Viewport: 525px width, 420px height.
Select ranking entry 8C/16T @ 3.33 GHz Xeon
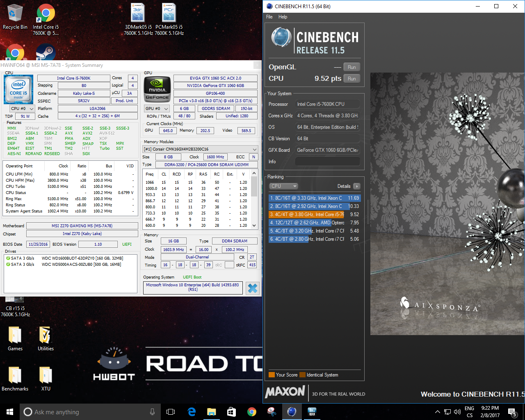pyautogui.click(x=315, y=198)
